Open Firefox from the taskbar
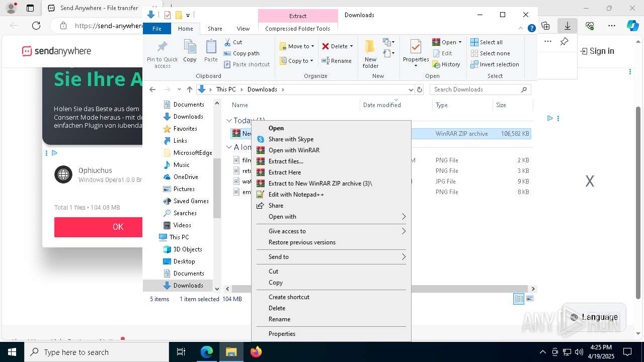The height and width of the screenshot is (362, 644). (256, 352)
